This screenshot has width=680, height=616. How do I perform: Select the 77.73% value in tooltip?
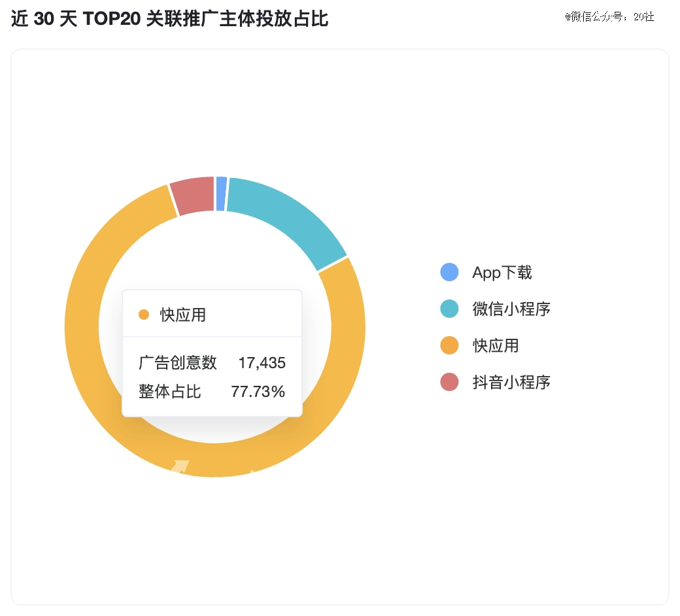(x=258, y=391)
